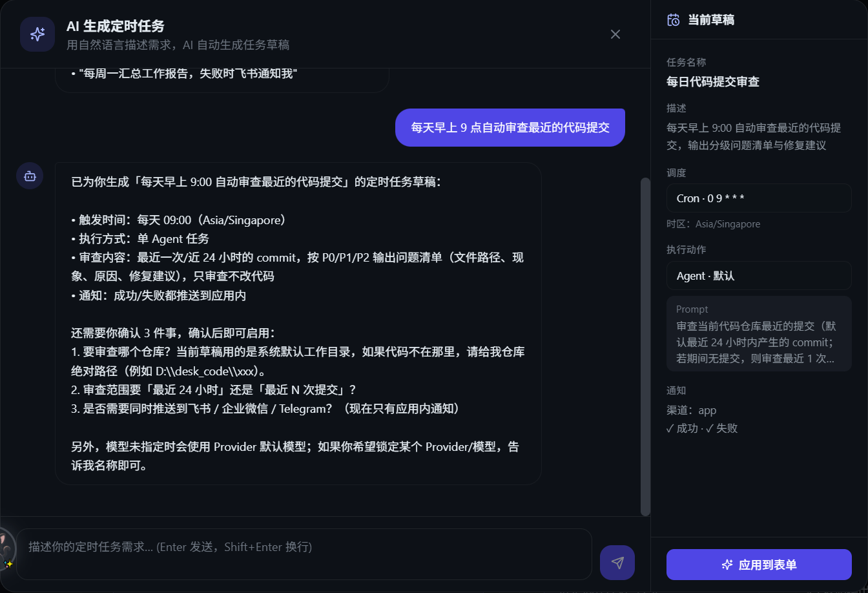Screen dimensions: 868x593
Task: Click the user message 每天早上 9 点自动审查最近的代码提交
Action: (510, 127)
